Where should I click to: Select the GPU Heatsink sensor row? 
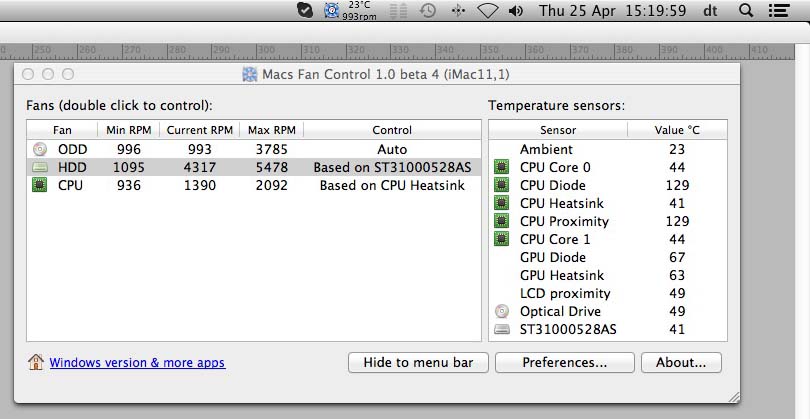click(608, 275)
